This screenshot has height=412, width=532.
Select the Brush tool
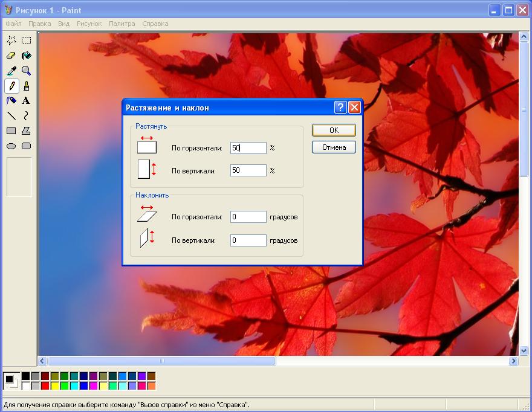click(26, 86)
